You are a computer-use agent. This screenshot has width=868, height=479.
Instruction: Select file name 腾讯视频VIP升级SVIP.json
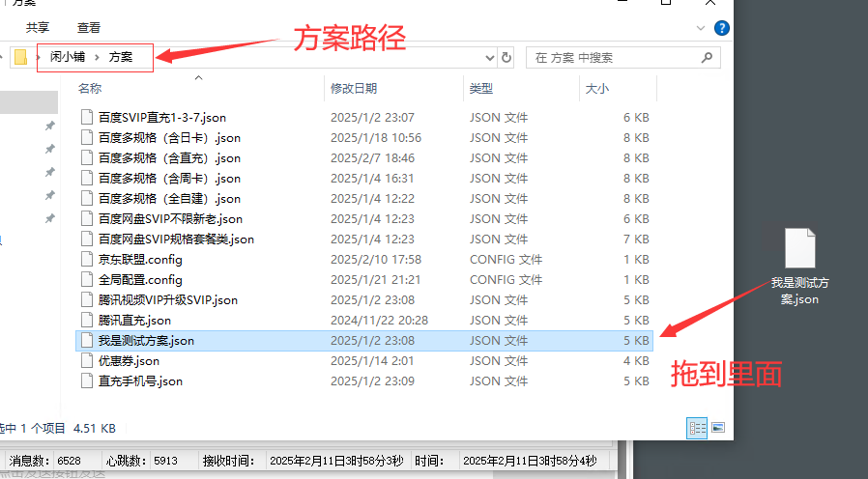168,299
